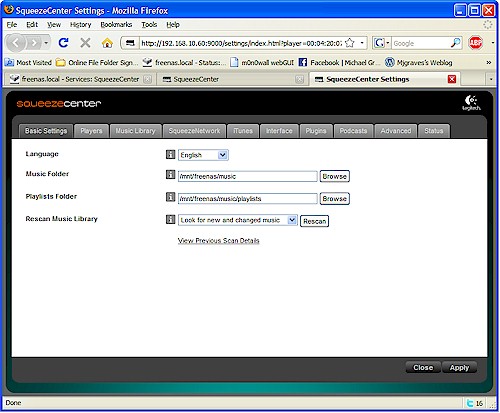The width and height of the screenshot is (500, 413).
Task: Open the View menu
Action: 54,25
